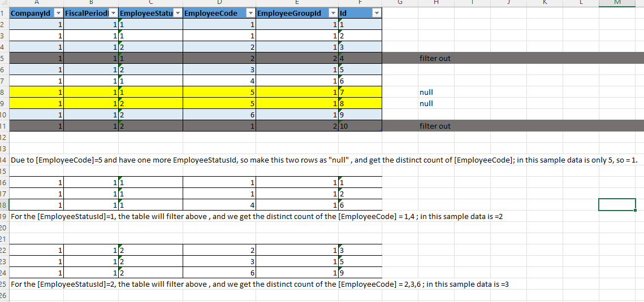
Task: Open the EmployeeCode column filter dropdown
Action: tap(250, 13)
